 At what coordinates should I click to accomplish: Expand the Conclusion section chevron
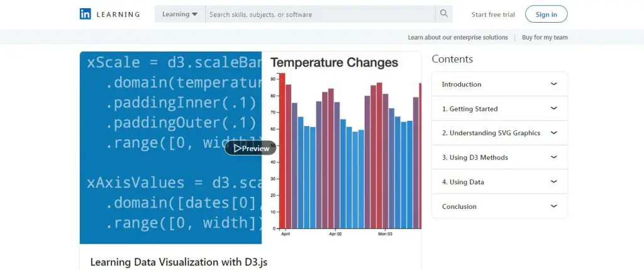click(553, 206)
